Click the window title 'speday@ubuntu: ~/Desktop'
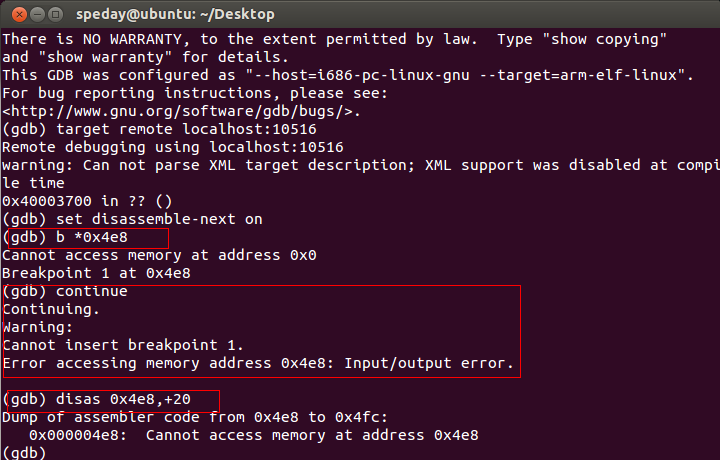720x460 pixels. (175, 14)
